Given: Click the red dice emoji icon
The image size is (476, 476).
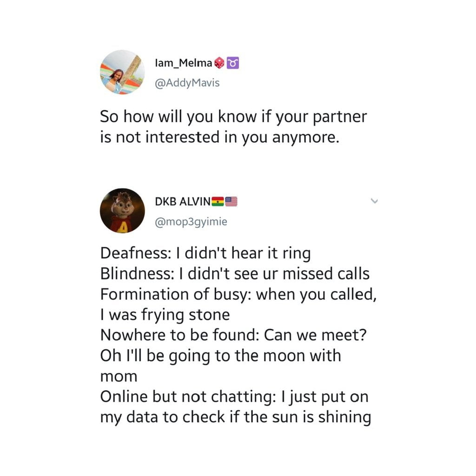Looking at the screenshot, I should point(220,63).
